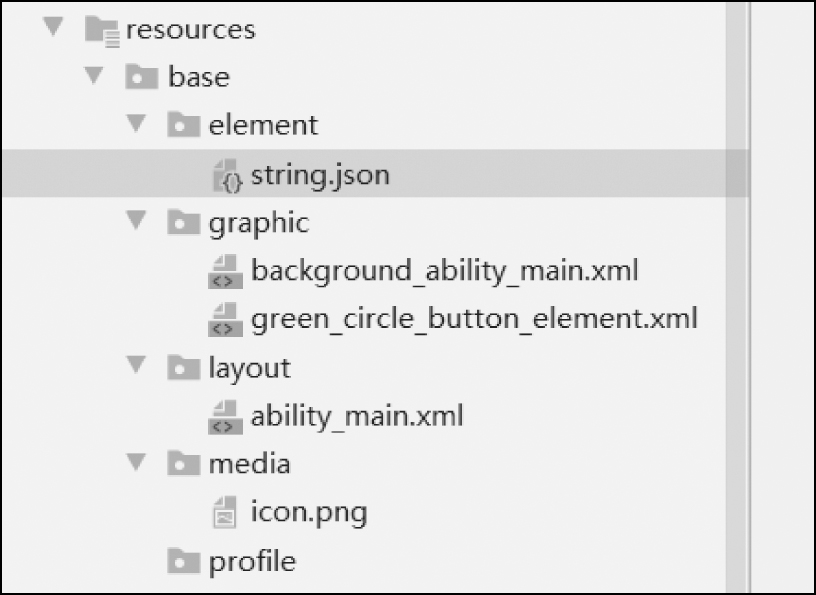
Task: Select the string.json file label
Action: (x=320, y=176)
